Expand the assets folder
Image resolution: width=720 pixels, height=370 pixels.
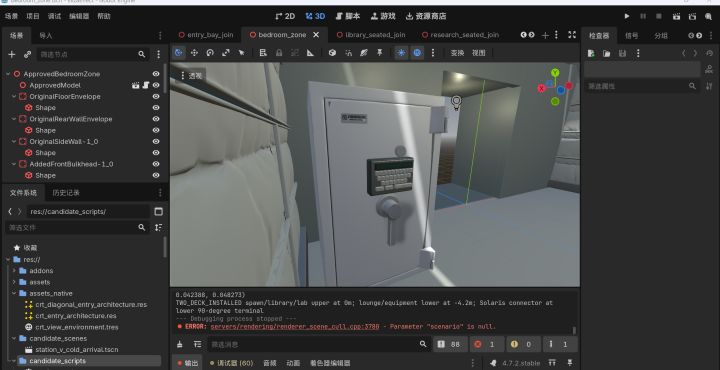[x=14, y=282]
